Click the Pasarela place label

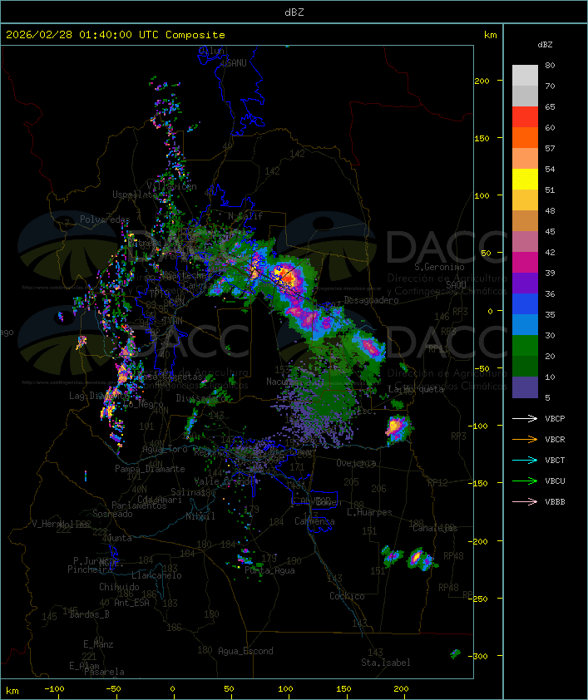pos(104,672)
